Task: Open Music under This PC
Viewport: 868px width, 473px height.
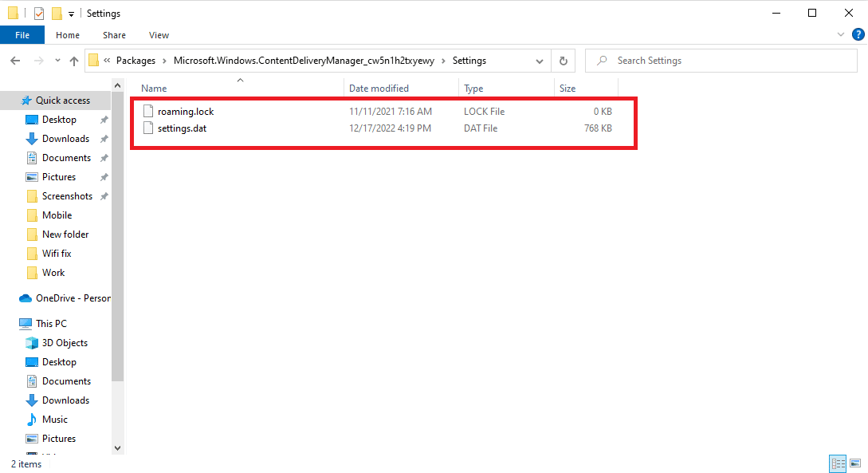Action: click(55, 420)
